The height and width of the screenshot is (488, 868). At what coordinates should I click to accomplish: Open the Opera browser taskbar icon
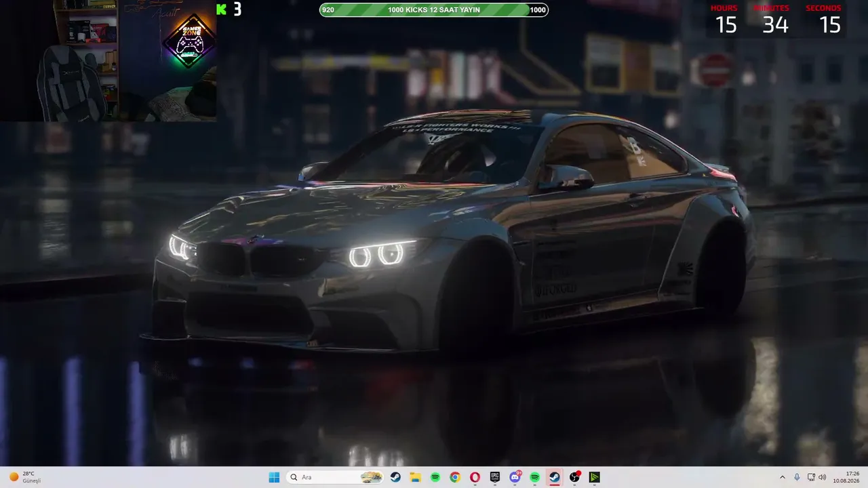click(x=475, y=477)
